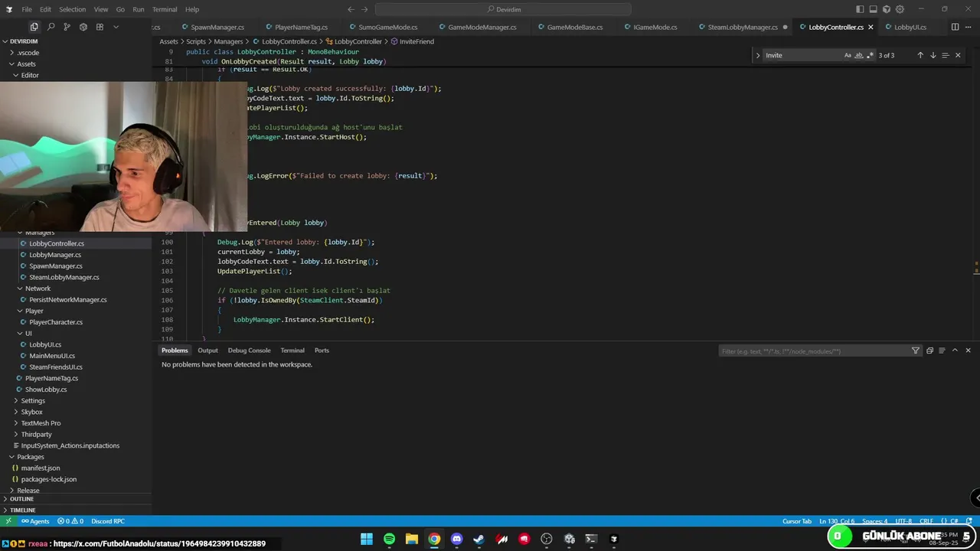The height and width of the screenshot is (551, 980).
Task: Expand the TIMELINE section
Action: (77, 510)
